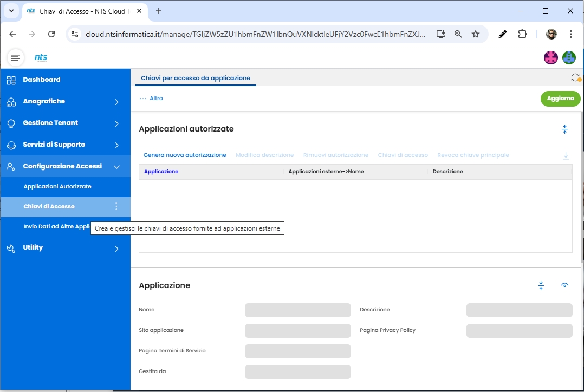Open Dashboard menu item
Image resolution: width=584 pixels, height=392 pixels.
click(x=65, y=80)
